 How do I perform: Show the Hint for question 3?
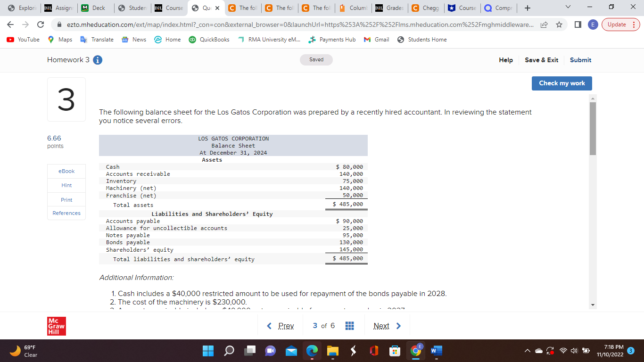[66, 185]
